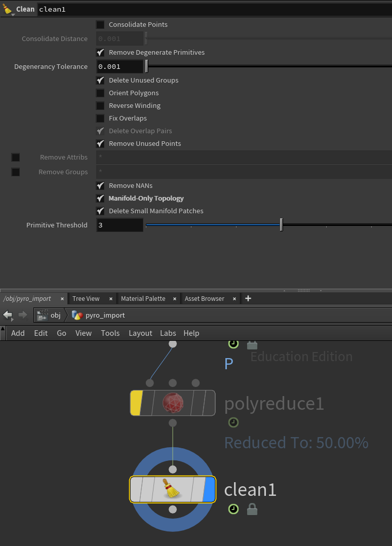Open the Go menu
Screen dimensions: 392x546
(x=62, y=333)
